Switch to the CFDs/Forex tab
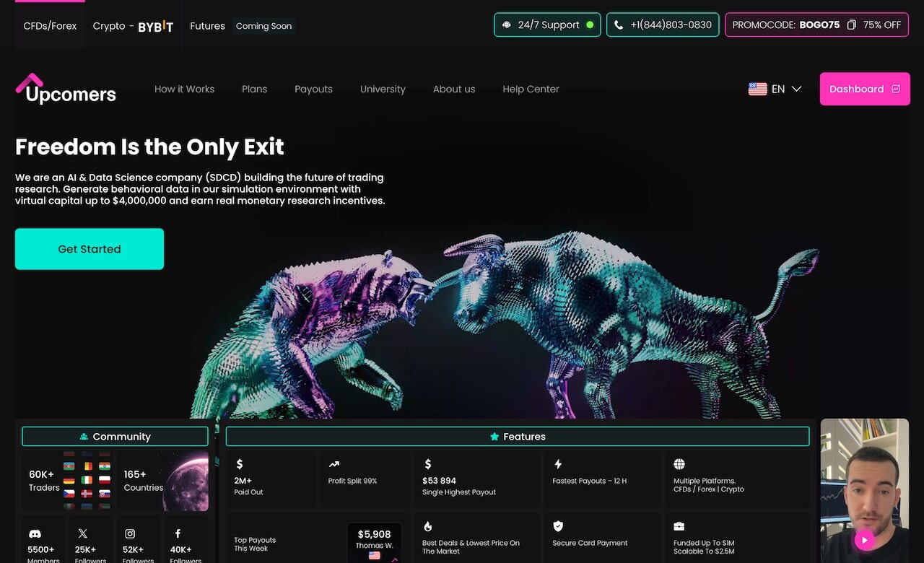924x563 pixels. click(x=50, y=25)
